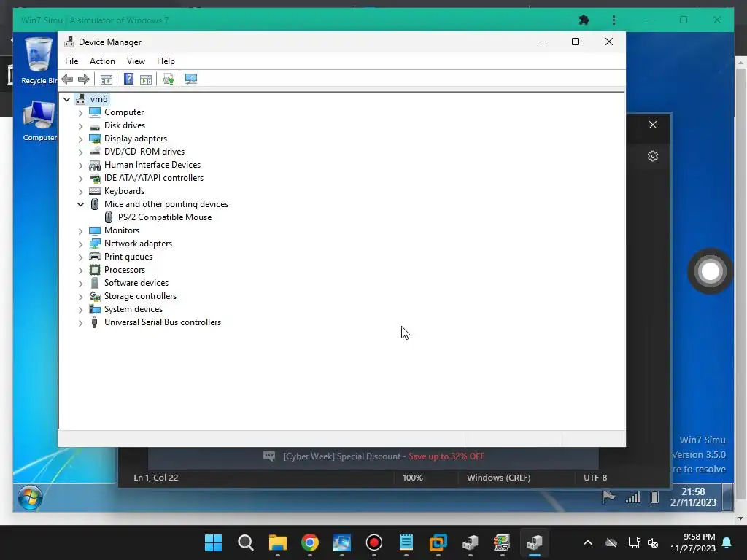Click the Windows 11 Start button

point(213,542)
